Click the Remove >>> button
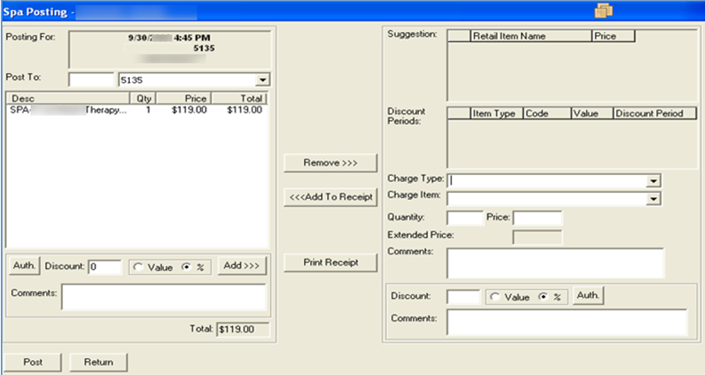Viewport: 705px width, 375px height. coord(330,163)
